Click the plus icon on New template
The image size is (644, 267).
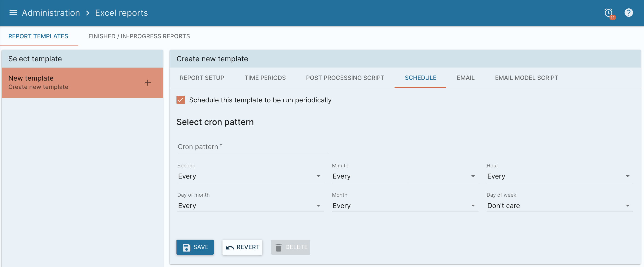147,83
